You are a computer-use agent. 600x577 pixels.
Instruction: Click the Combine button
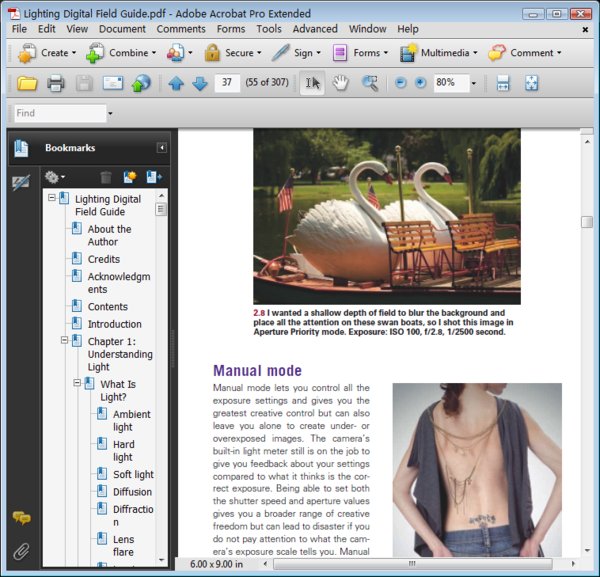point(121,53)
